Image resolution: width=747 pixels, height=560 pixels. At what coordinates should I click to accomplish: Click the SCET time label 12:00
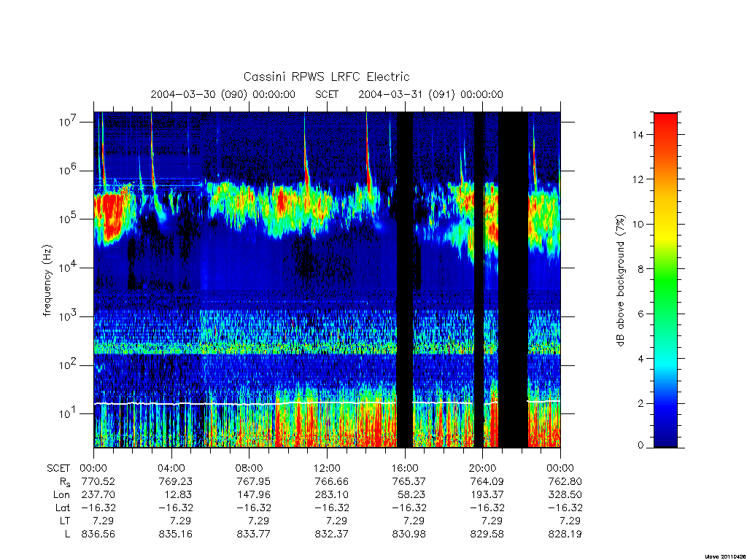point(327,469)
